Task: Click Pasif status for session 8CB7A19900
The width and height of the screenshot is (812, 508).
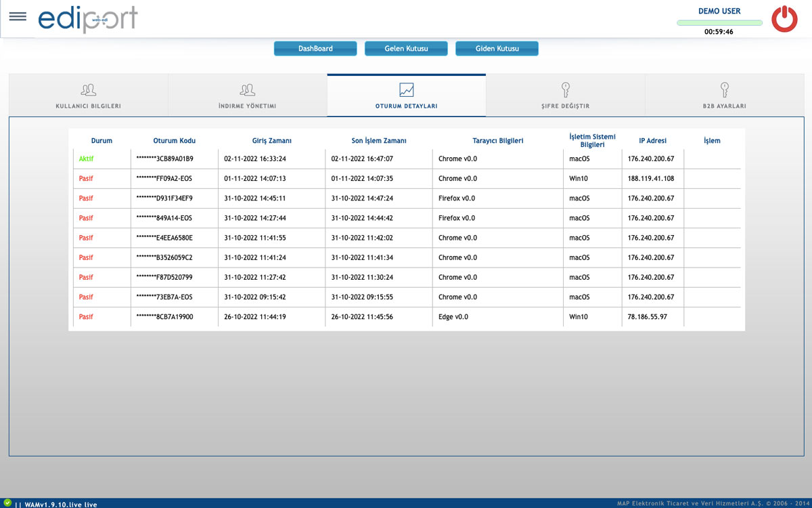Action: 86,316
